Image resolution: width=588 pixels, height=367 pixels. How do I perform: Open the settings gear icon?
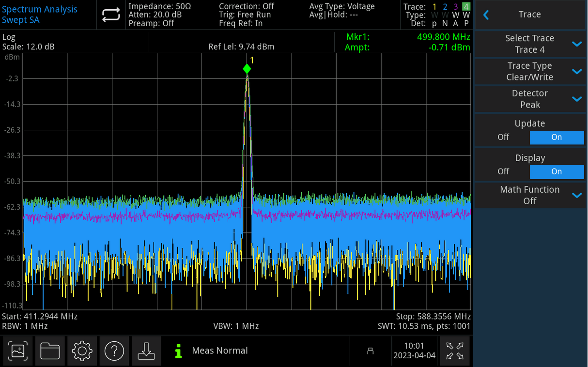[82, 351]
